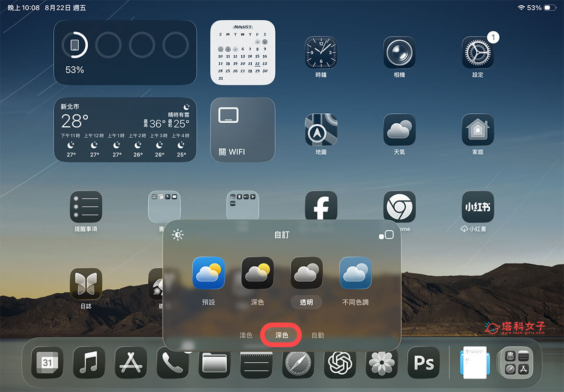Open the 小红书 app
The width and height of the screenshot is (564, 392).
click(478, 205)
